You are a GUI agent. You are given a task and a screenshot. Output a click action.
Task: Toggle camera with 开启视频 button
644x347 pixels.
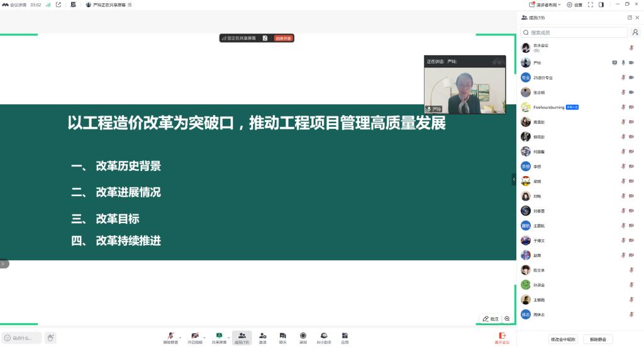[x=195, y=337]
